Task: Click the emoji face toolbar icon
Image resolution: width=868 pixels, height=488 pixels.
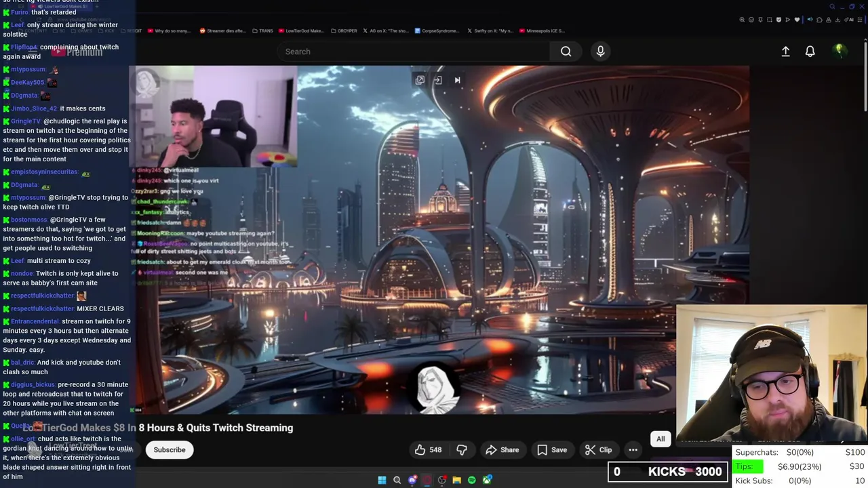Action: tap(751, 20)
